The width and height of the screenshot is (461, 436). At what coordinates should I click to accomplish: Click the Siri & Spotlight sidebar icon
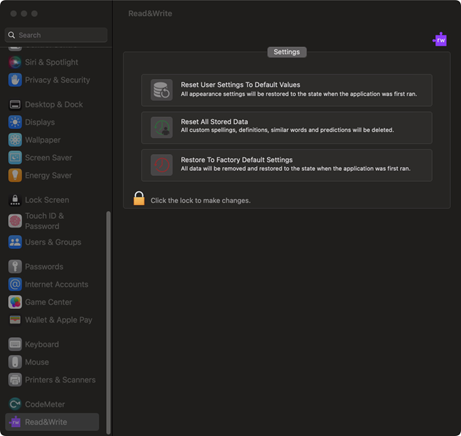pyautogui.click(x=15, y=62)
